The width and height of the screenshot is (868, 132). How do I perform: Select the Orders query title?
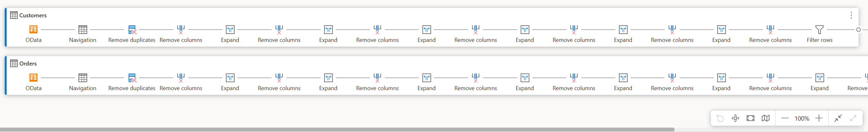(x=28, y=63)
